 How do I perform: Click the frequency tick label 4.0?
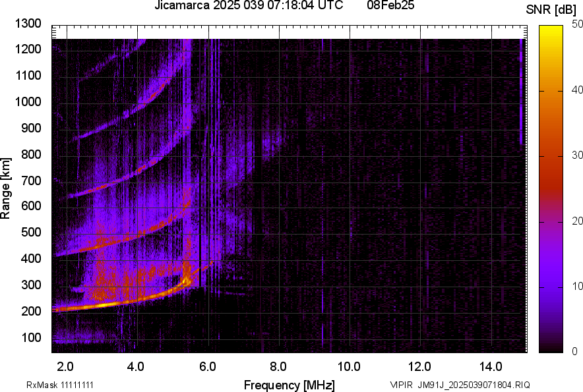(x=135, y=367)
